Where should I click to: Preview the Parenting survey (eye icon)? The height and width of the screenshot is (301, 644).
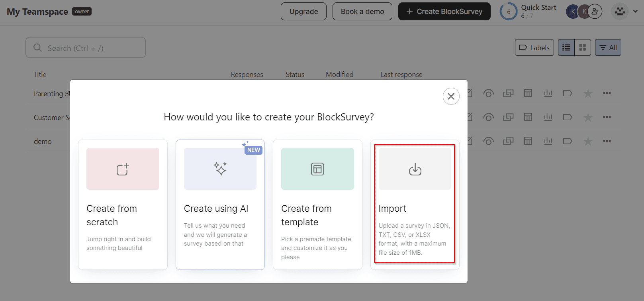(488, 93)
